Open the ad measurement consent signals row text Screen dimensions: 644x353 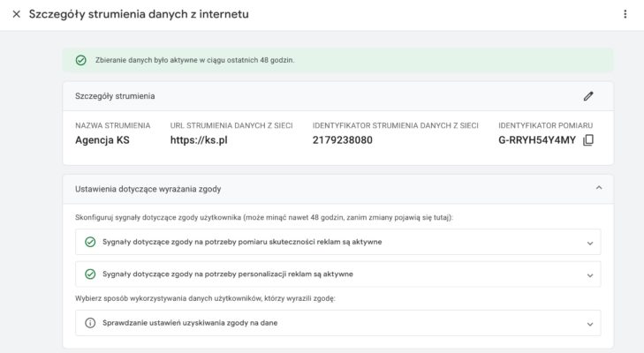coord(242,242)
